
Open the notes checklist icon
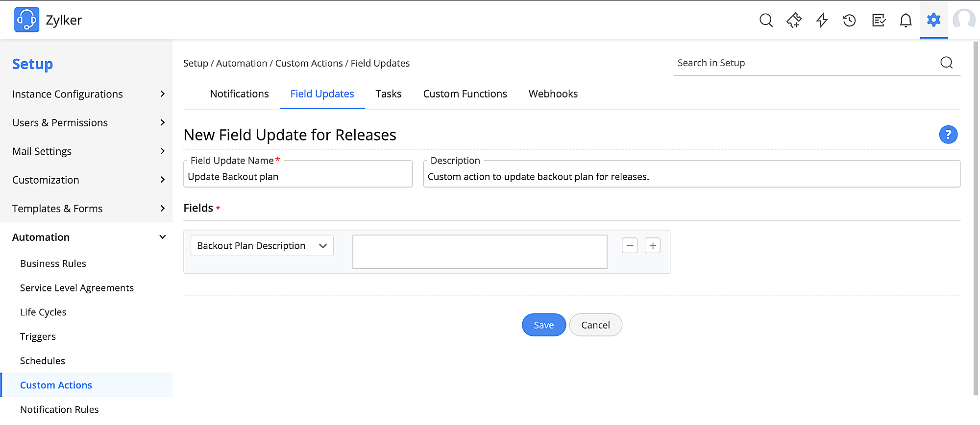[x=878, y=20]
